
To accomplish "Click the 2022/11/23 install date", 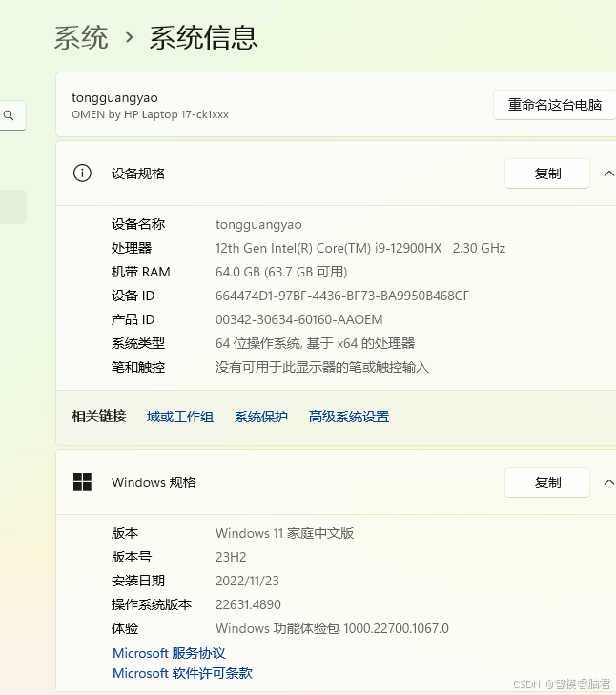I will [247, 581].
